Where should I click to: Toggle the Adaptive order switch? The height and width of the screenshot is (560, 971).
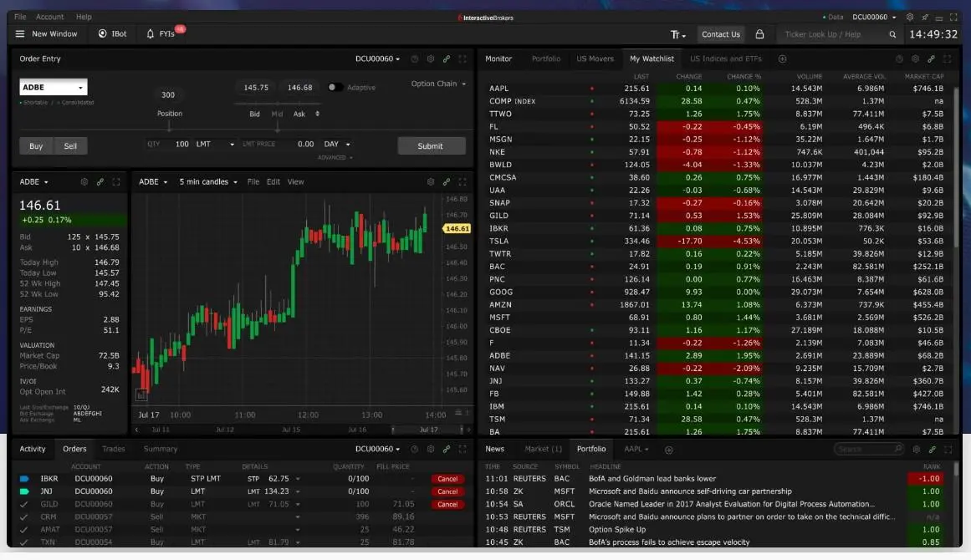point(335,87)
